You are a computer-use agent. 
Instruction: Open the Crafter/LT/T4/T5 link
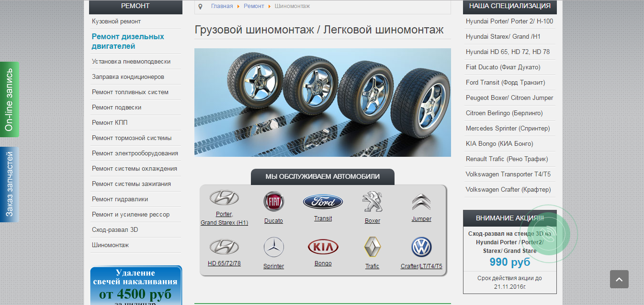(421, 266)
